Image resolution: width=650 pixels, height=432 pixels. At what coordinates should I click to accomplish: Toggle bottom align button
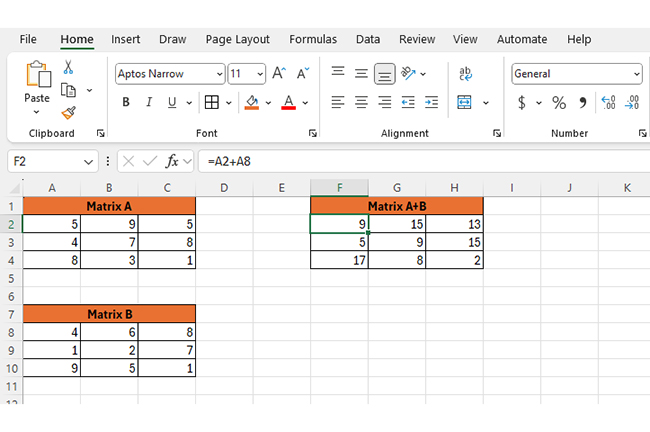coord(384,74)
